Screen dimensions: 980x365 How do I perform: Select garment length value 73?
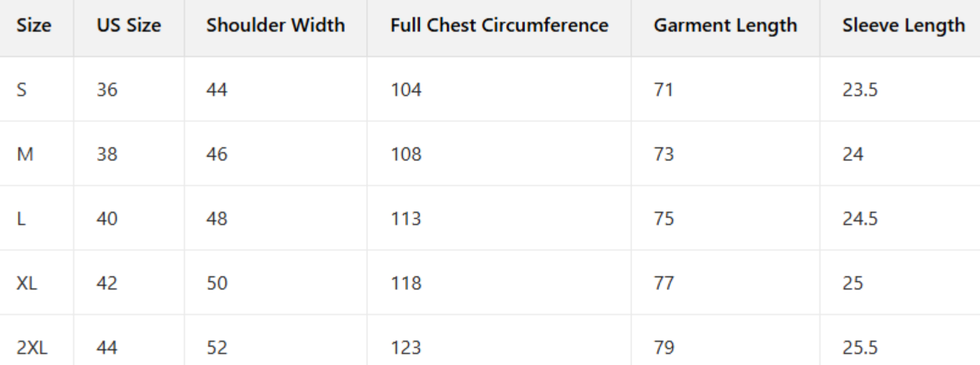pos(663,155)
